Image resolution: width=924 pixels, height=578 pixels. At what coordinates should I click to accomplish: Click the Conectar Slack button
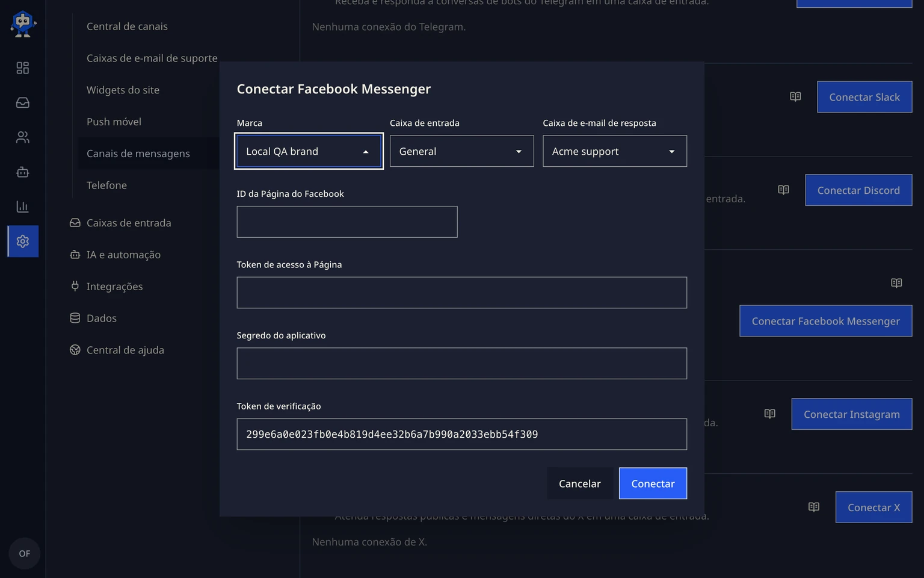pyautogui.click(x=864, y=97)
